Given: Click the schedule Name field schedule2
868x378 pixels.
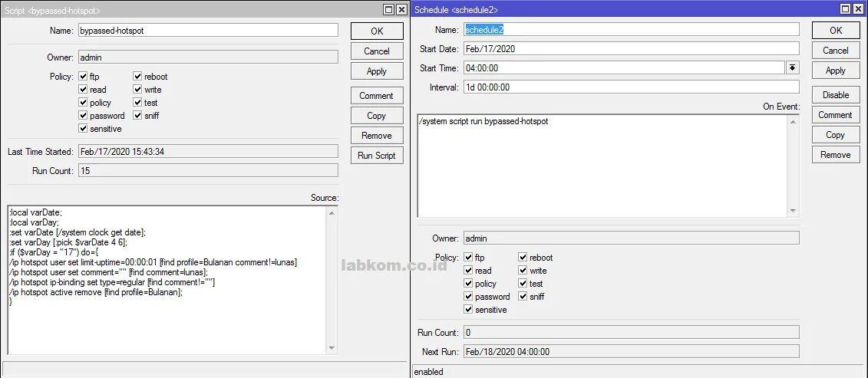Looking at the screenshot, I should pos(631,30).
